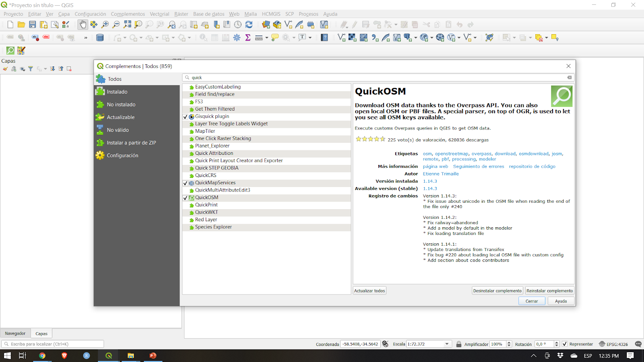Expand the Add PostGIS Layer dropdown arrow
This screenshot has width=644, height=362.
(x=416, y=38)
